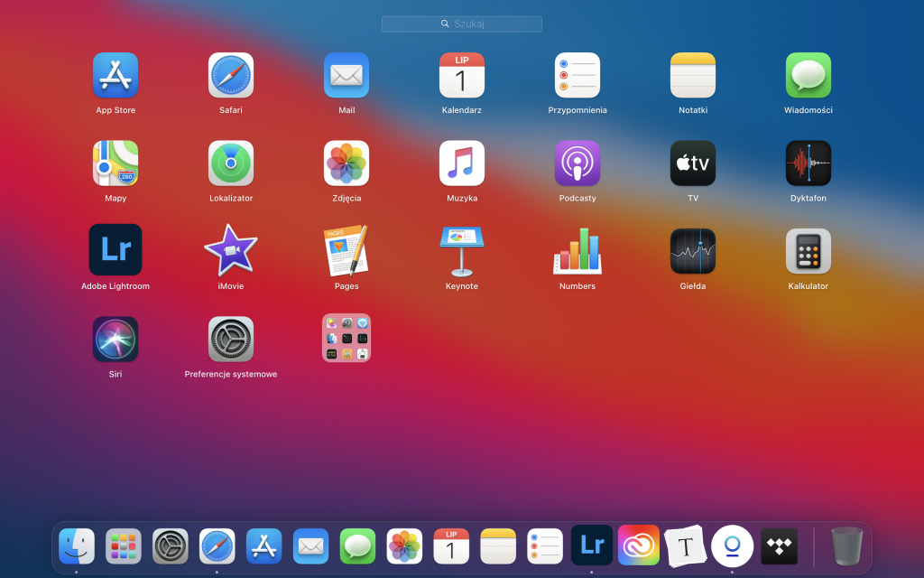Screen dimensions: 924x578
Task: Open Wiadomości messaging app
Action: pyautogui.click(x=808, y=76)
